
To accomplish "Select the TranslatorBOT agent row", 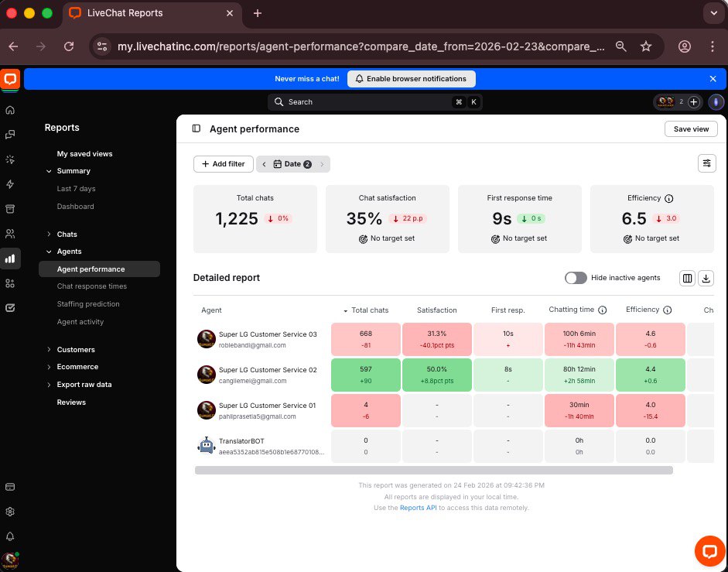I will pos(261,446).
